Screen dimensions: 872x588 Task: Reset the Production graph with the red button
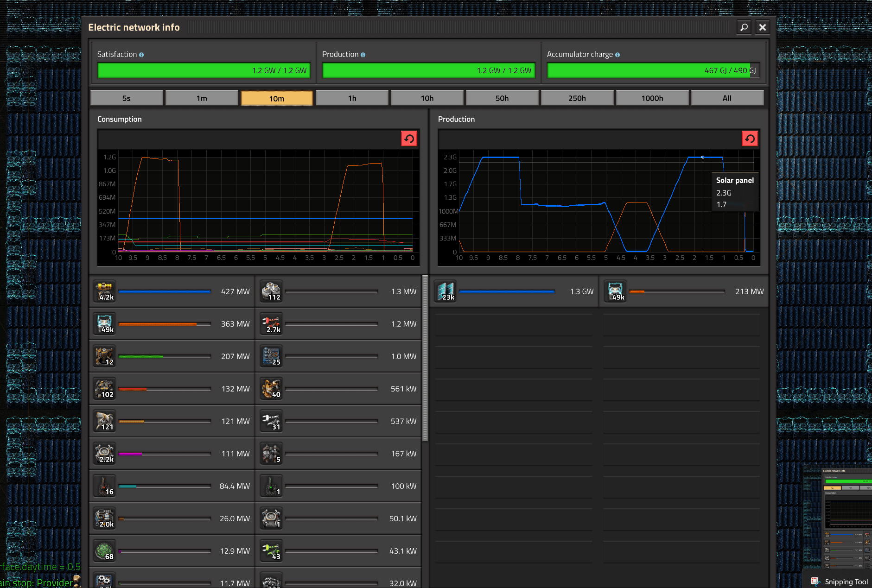(x=750, y=139)
